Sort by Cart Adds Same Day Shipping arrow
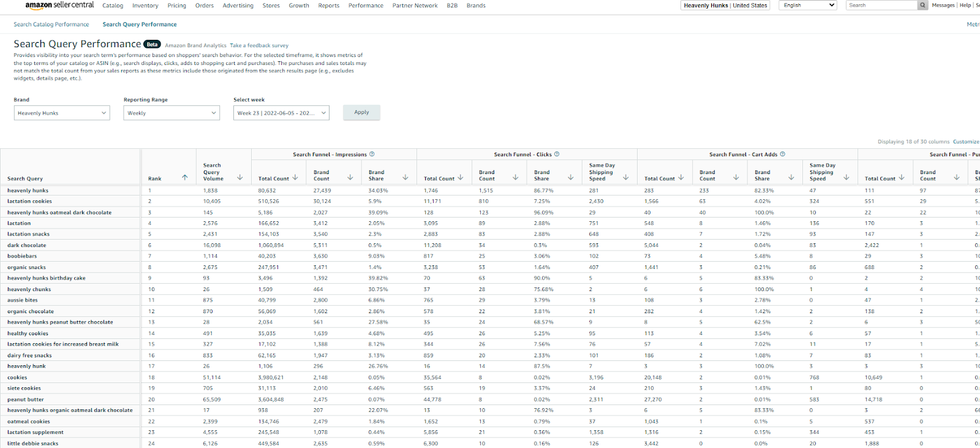Viewport: 980px width, 448px height. coord(846,178)
